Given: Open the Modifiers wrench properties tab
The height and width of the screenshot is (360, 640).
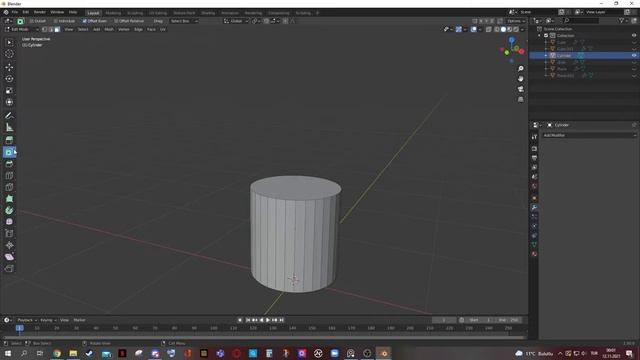Looking at the screenshot, I should pos(534,207).
